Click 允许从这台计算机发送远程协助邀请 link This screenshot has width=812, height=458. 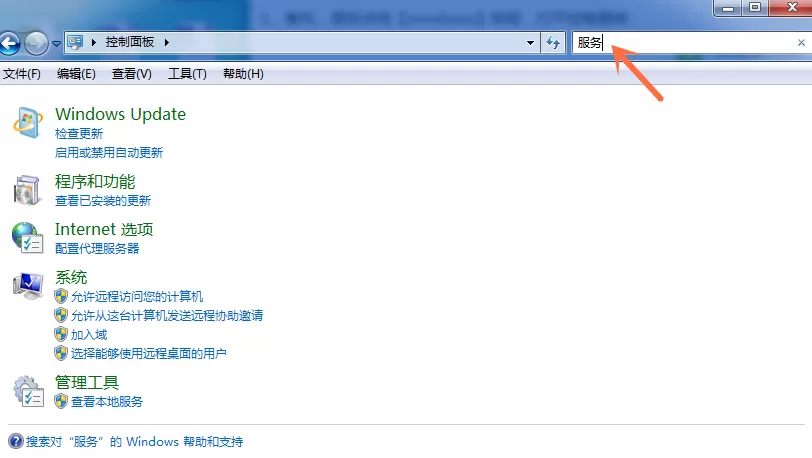(x=167, y=316)
